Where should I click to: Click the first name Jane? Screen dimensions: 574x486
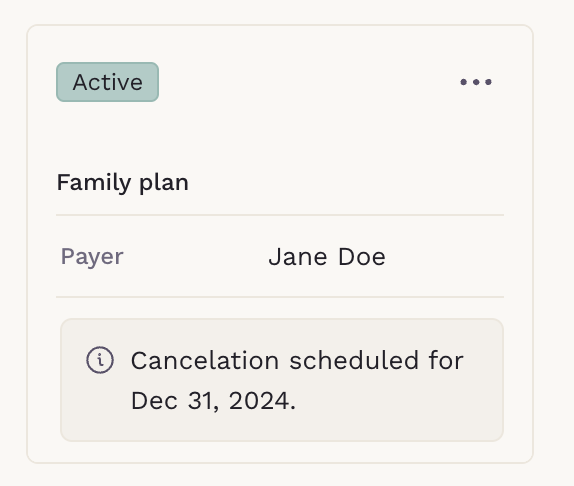[298, 257]
